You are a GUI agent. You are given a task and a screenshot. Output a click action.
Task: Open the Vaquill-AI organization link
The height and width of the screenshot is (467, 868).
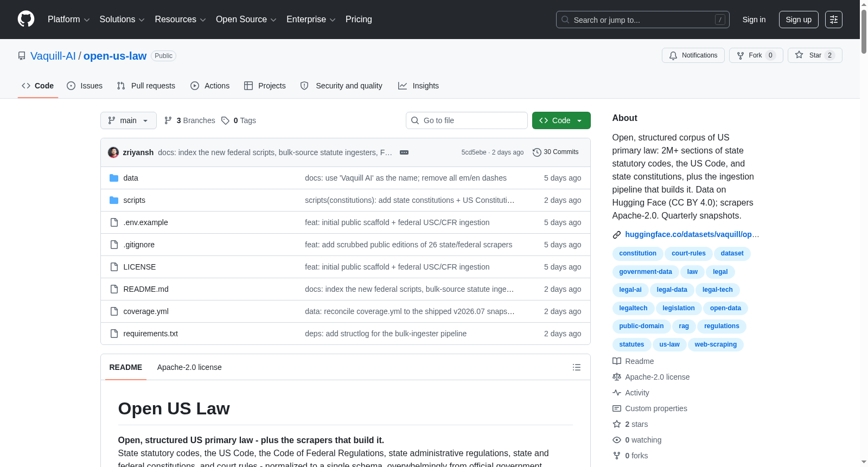point(53,56)
